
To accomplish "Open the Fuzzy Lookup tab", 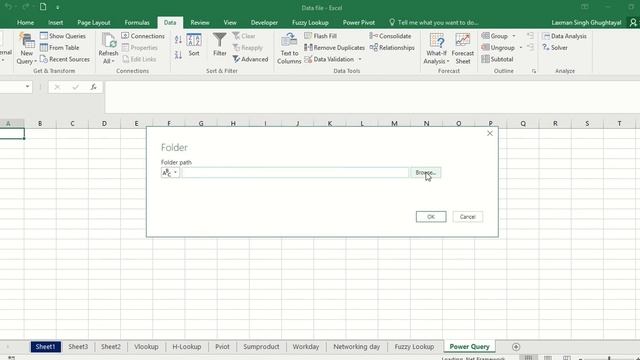I will click(x=310, y=22).
